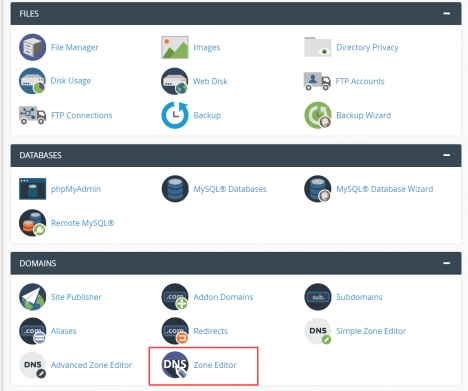Go to FTP Connections link

pyautogui.click(x=82, y=115)
